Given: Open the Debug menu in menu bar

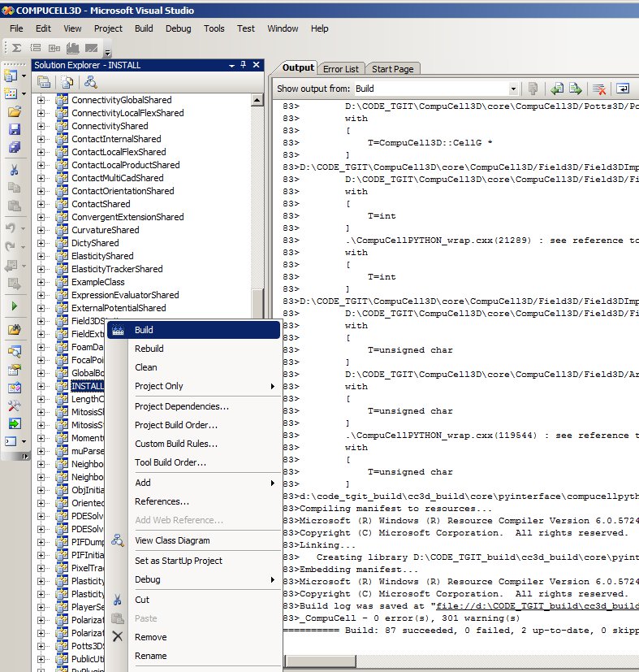Looking at the screenshot, I should point(178,28).
